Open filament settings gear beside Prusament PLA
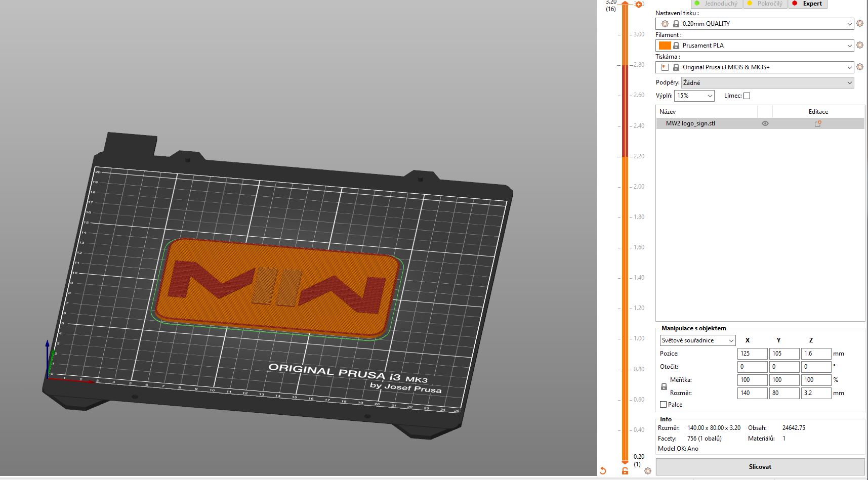Screen dimensions: 868x480 point(859,45)
